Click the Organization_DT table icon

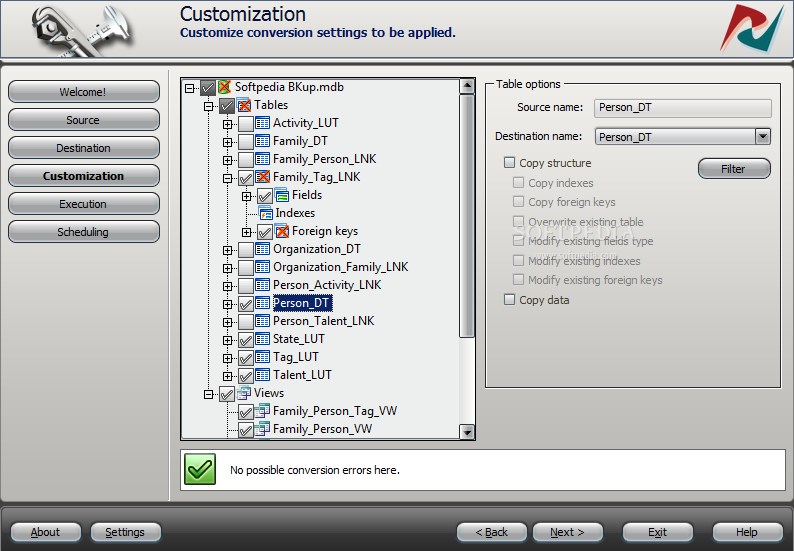tap(262, 249)
